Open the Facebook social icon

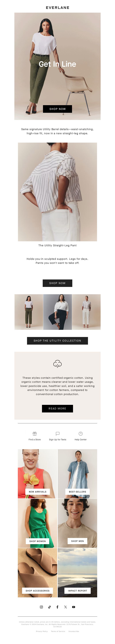coord(57,607)
